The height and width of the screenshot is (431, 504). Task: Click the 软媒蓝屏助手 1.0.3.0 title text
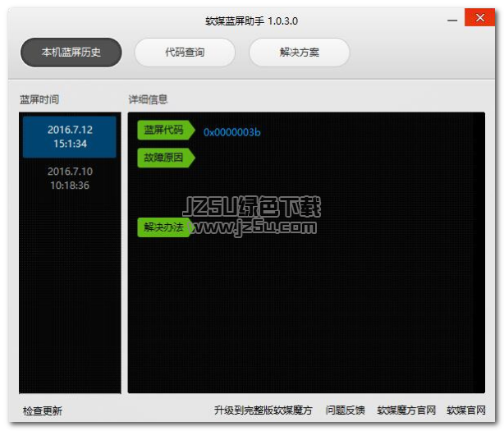252,21
